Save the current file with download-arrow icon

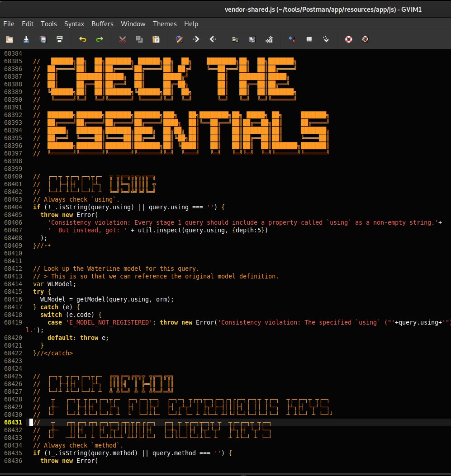coord(26,39)
